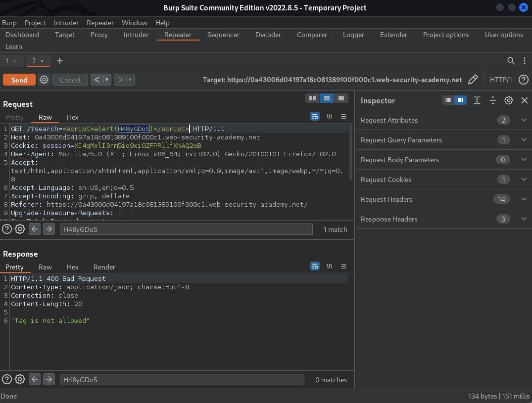
Task: Open Response search settings gear
Action: tap(20, 379)
